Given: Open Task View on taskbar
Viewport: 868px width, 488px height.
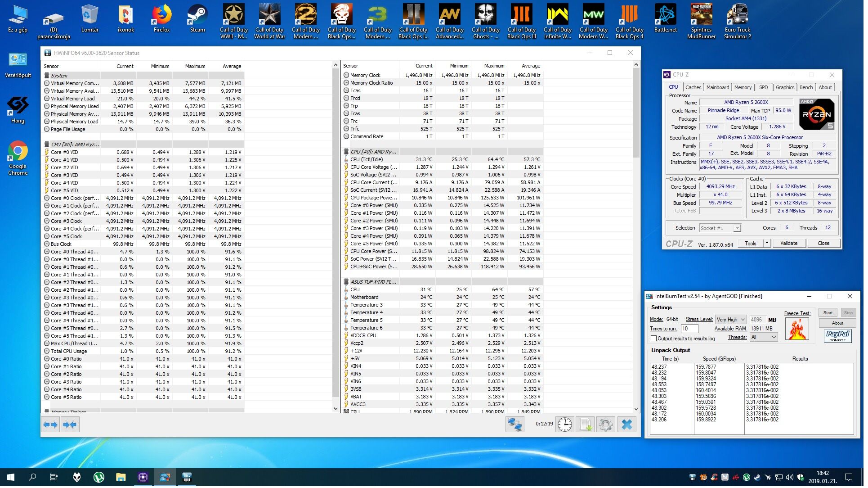Looking at the screenshot, I should coord(54,479).
